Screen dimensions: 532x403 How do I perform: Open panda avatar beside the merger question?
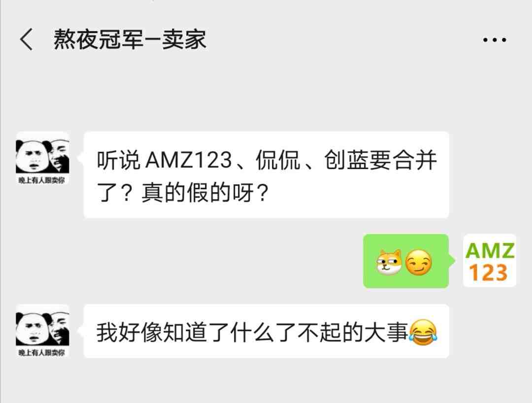(42, 158)
